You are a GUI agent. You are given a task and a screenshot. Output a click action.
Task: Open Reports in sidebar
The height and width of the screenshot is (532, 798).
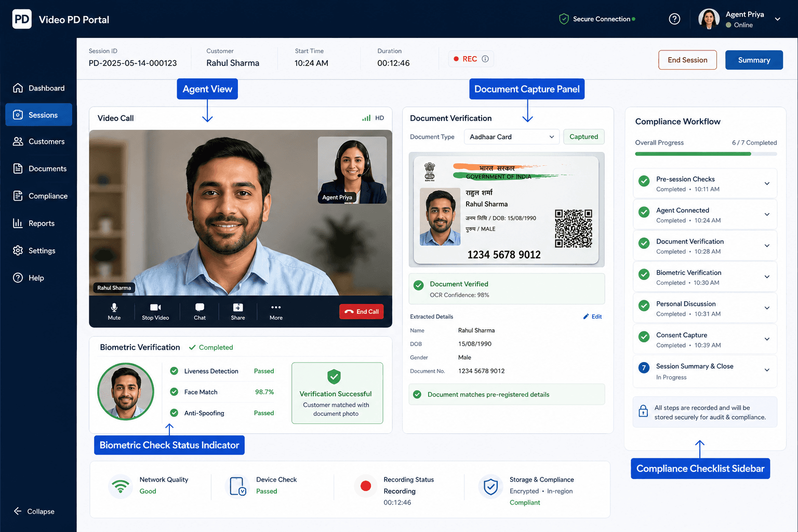click(x=39, y=223)
